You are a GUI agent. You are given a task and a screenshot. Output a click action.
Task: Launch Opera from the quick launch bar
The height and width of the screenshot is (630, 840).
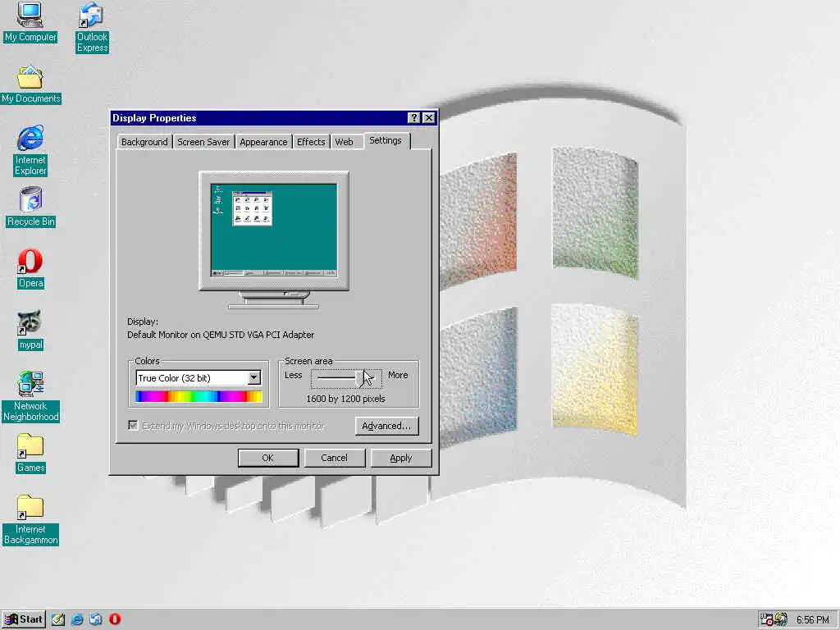[x=115, y=619]
